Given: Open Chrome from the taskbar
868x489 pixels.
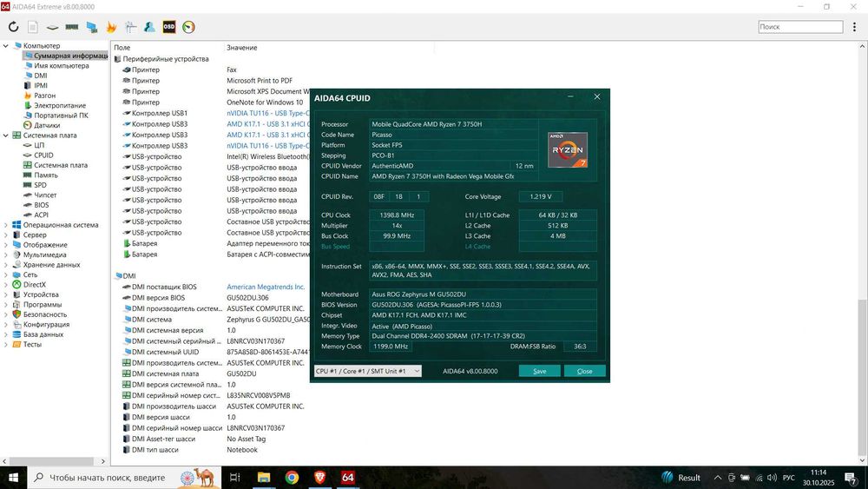Looking at the screenshot, I should [292, 478].
